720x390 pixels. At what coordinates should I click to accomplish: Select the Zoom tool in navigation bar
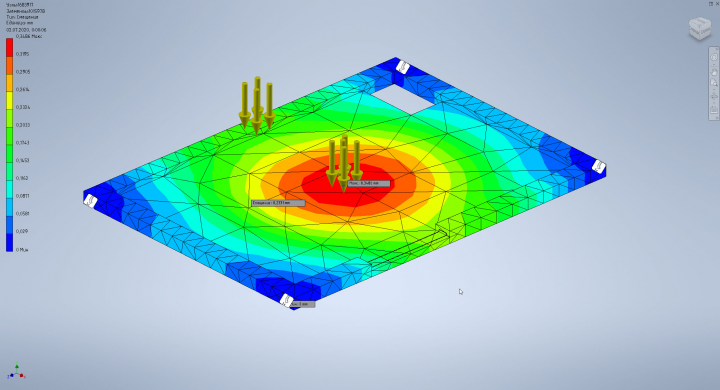(714, 82)
